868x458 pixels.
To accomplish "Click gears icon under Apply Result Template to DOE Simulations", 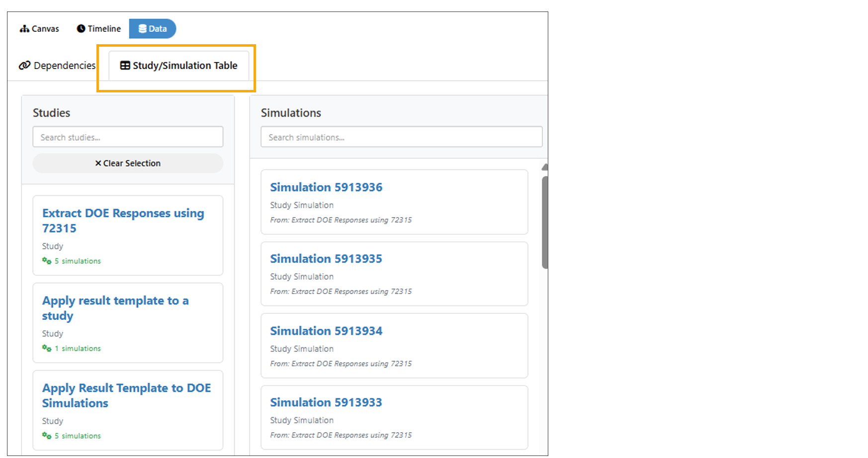I will [47, 436].
